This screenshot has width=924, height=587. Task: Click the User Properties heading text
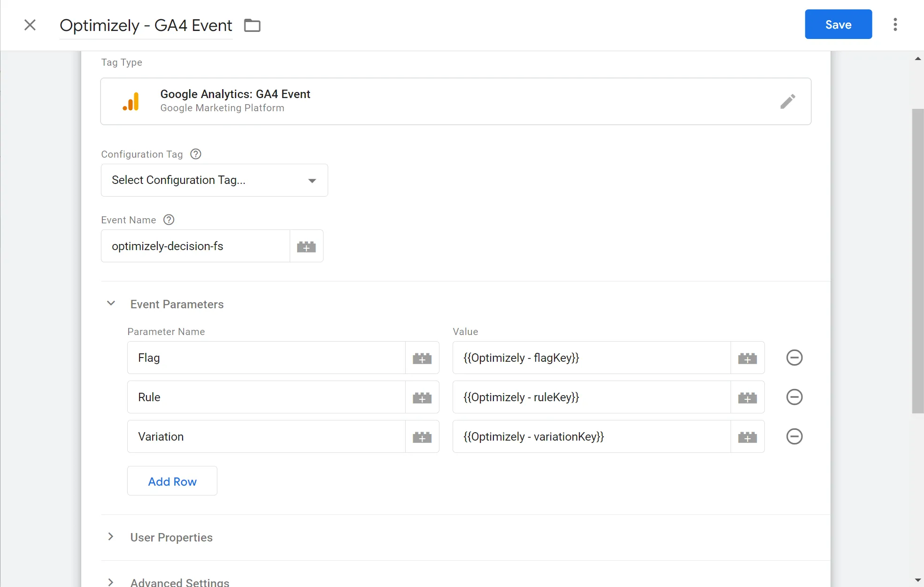(171, 537)
